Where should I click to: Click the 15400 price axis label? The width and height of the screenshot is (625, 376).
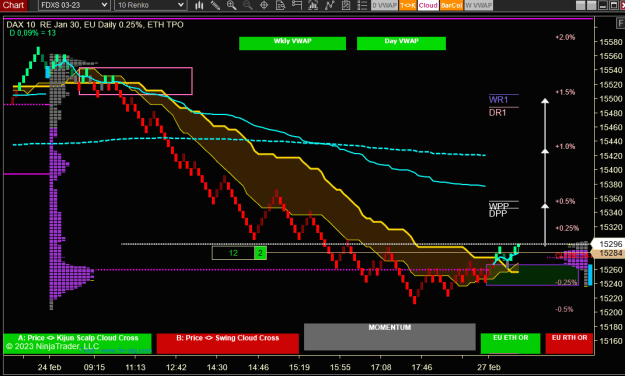click(611, 170)
